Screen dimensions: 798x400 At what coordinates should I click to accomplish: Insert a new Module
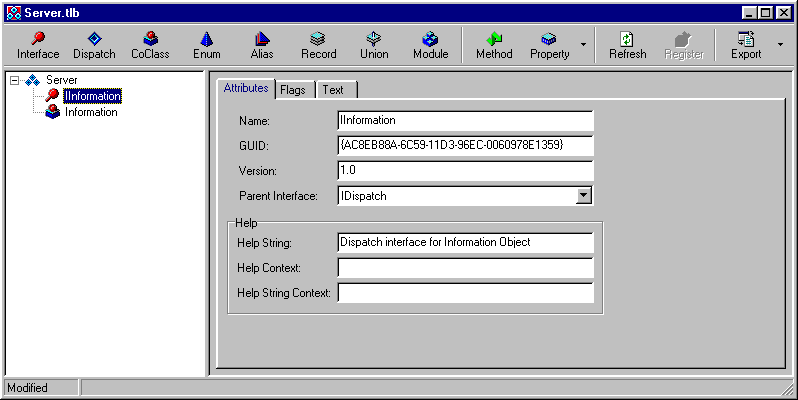point(430,45)
